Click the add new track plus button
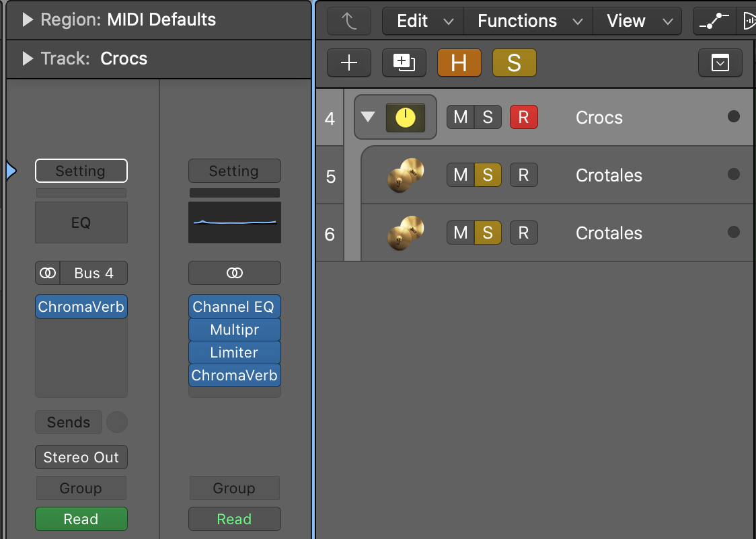 349,63
